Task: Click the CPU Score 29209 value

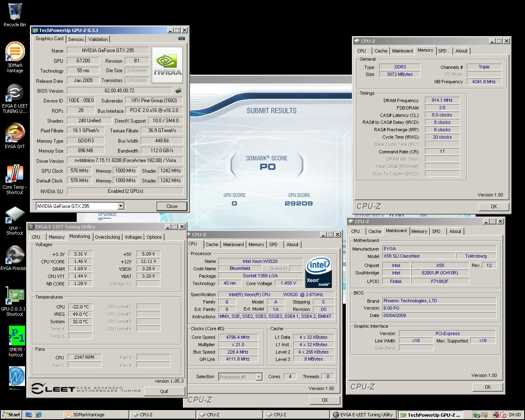Action: 299,203
